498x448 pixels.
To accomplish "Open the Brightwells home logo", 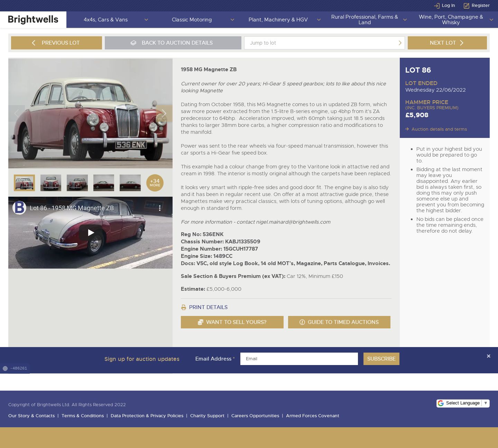I will coord(33,20).
